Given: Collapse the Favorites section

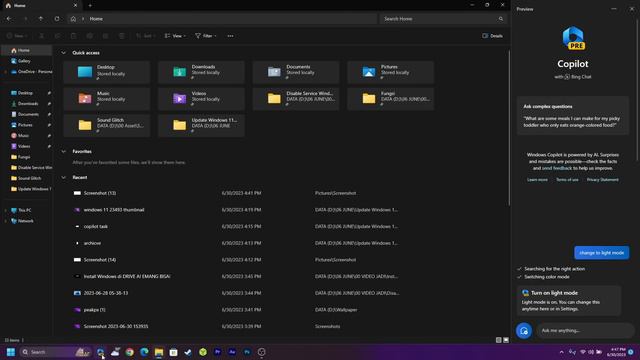Looking at the screenshot, I should point(63,151).
